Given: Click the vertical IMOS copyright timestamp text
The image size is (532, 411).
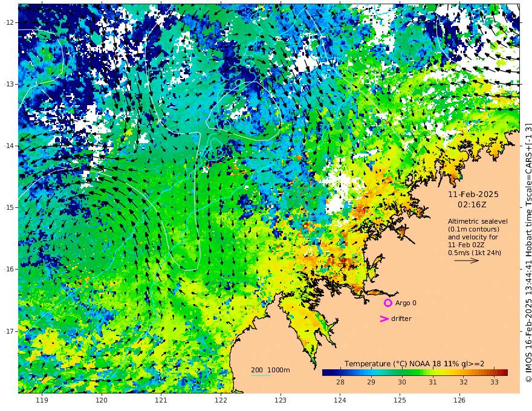Looking at the screenshot, I should tap(528, 253).
